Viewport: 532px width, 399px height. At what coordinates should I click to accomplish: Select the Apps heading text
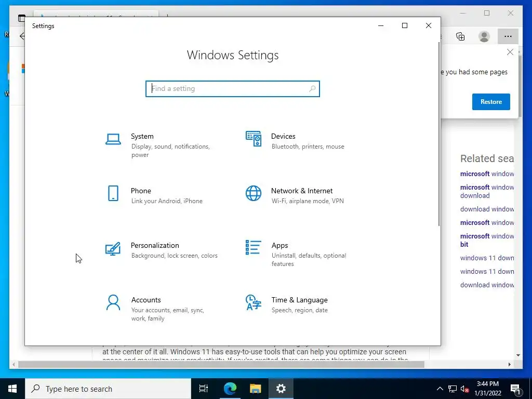coord(280,245)
